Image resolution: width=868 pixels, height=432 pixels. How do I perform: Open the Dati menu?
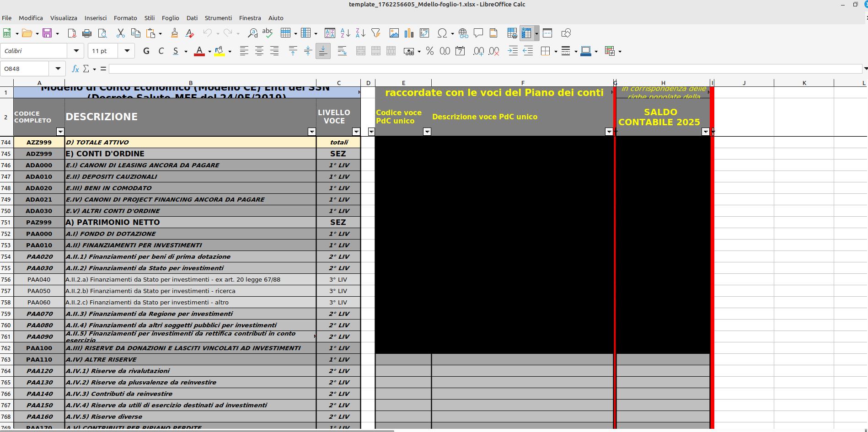(x=192, y=18)
